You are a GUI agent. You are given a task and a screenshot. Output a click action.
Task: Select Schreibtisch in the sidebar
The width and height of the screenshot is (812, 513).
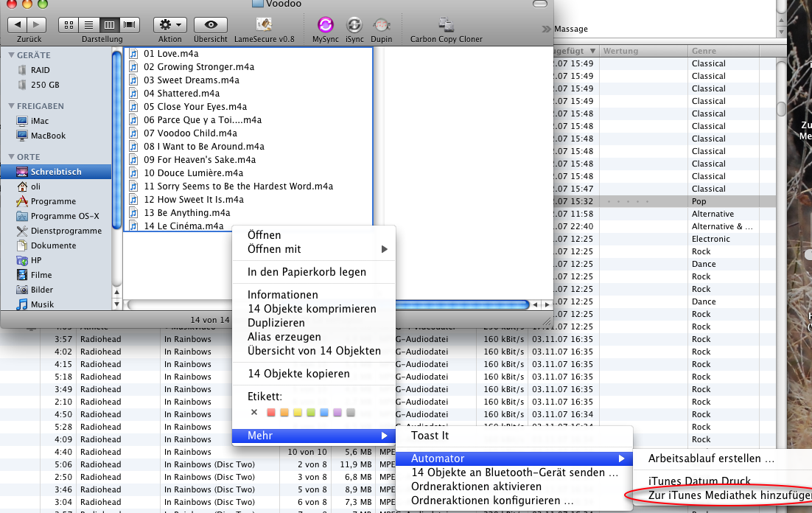(55, 172)
